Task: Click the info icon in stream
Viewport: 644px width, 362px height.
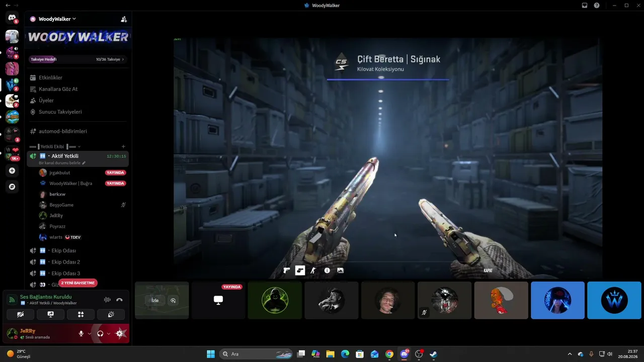Action: click(x=327, y=270)
